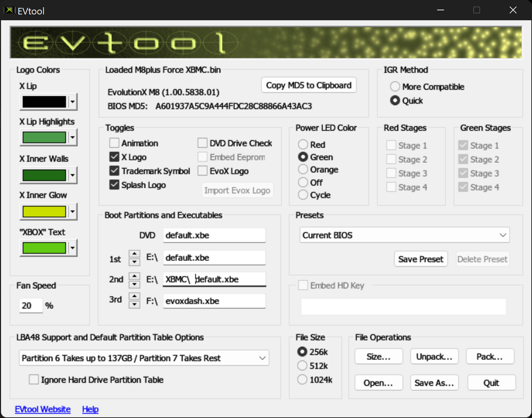This screenshot has width=532, height=418.
Task: Click the Fan Speed percentage field
Action: coord(31,305)
